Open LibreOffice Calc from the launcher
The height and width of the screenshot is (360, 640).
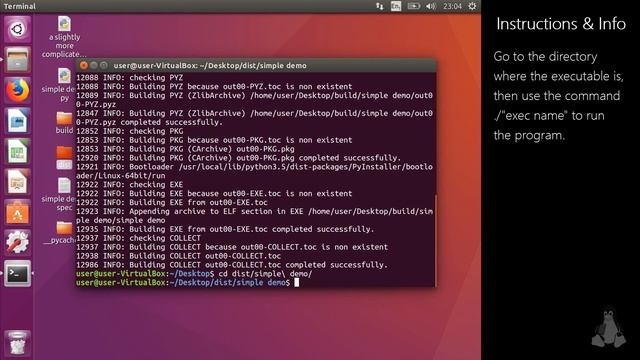tap(17, 151)
